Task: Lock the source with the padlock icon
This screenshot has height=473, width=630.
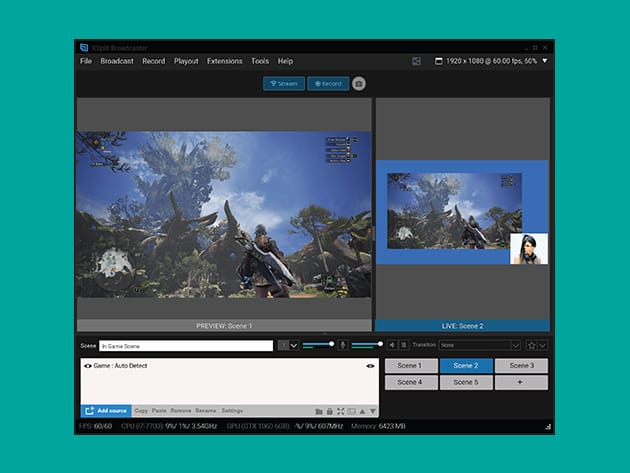Action: click(330, 411)
